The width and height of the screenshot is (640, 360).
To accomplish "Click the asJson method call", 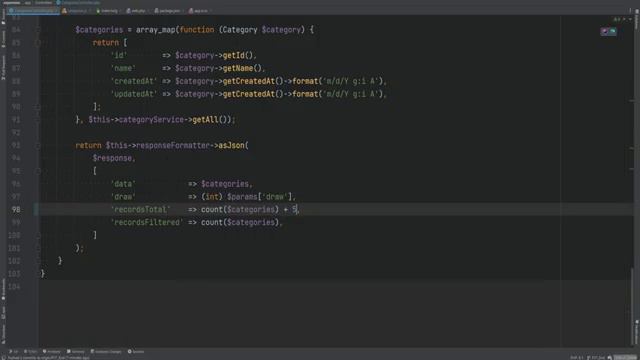I will pos(231,145).
